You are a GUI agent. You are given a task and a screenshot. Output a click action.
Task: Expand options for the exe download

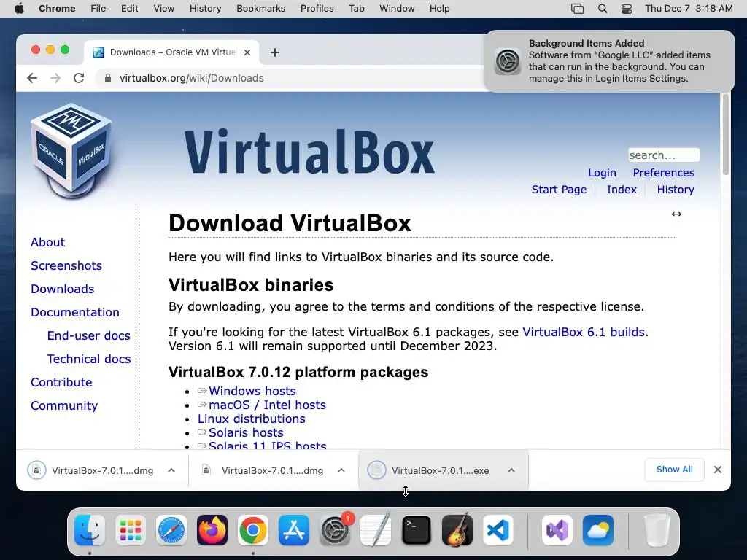pos(511,470)
